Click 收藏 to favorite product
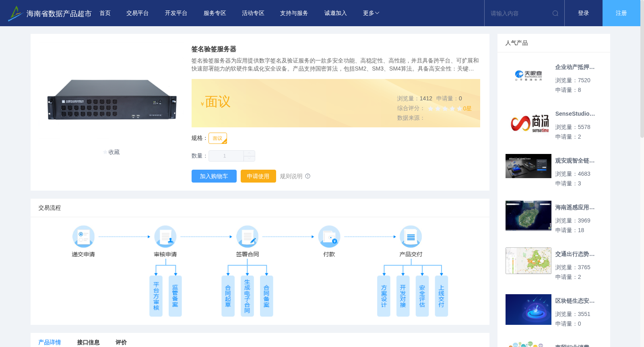Screen dimensions: 644x347 click(114, 152)
